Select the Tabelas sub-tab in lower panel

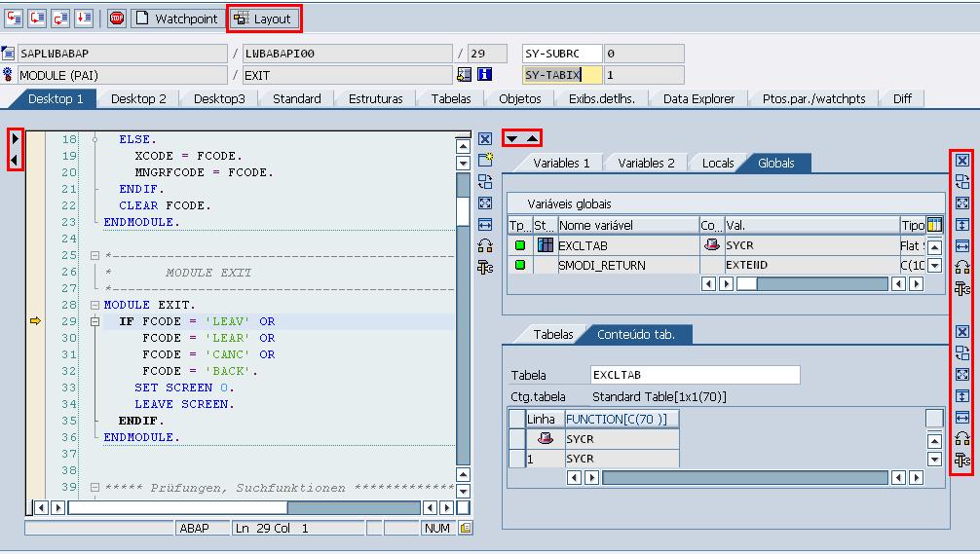point(553,334)
